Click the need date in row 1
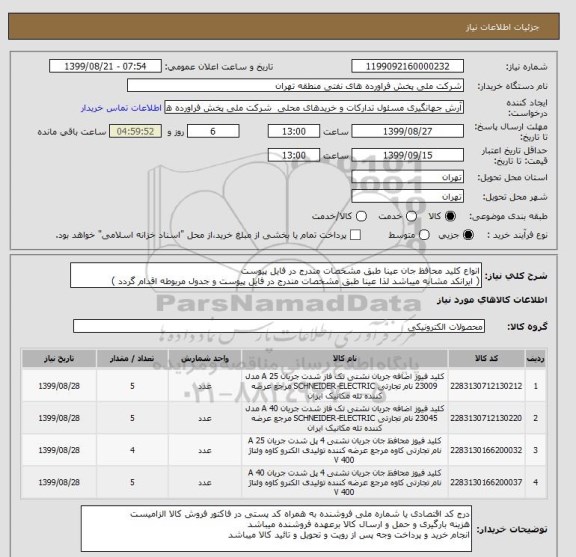This screenshot has height=557, width=576. [x=59, y=386]
